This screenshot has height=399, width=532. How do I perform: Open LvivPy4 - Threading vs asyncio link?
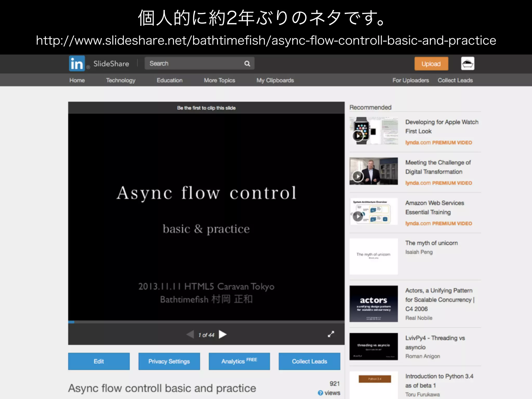435,343
